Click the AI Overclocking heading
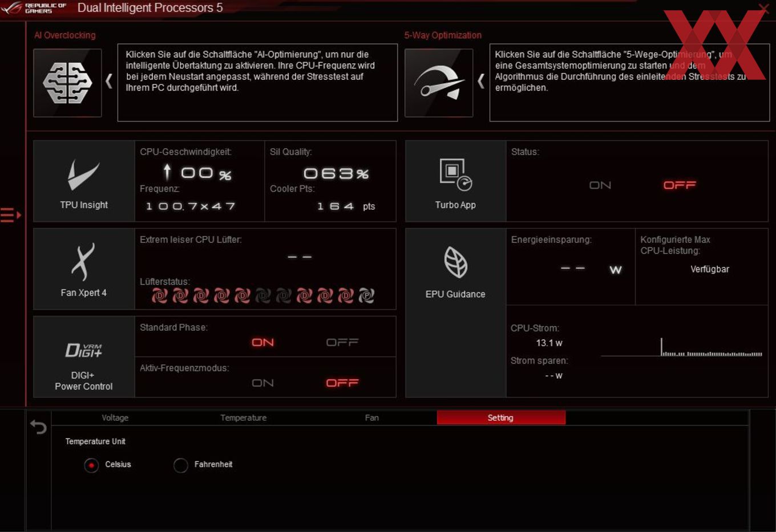Image resolution: width=776 pixels, height=532 pixels. tap(65, 35)
